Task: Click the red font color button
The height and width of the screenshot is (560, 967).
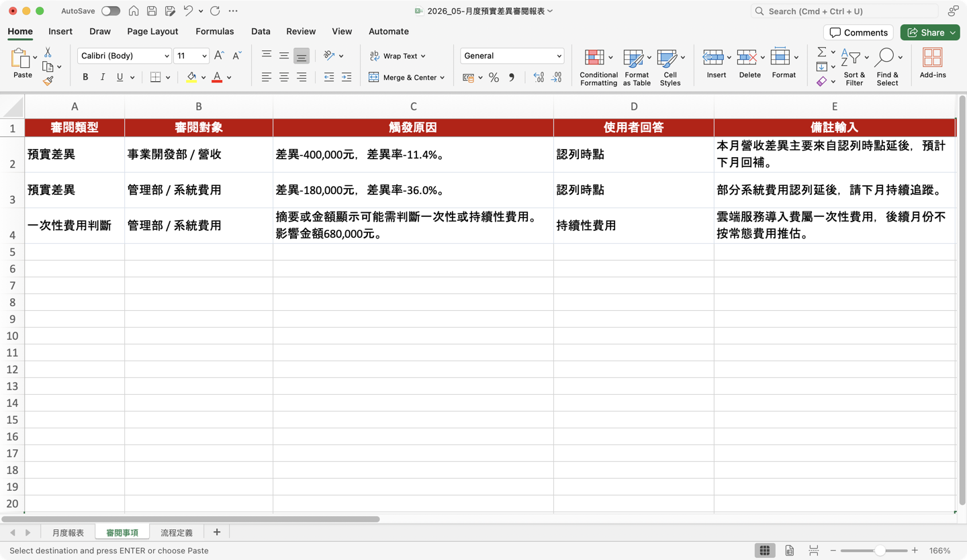Action: click(217, 78)
